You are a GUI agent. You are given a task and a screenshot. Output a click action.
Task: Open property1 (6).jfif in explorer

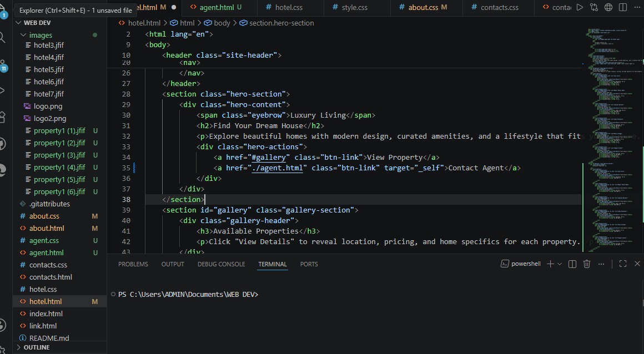pos(59,192)
